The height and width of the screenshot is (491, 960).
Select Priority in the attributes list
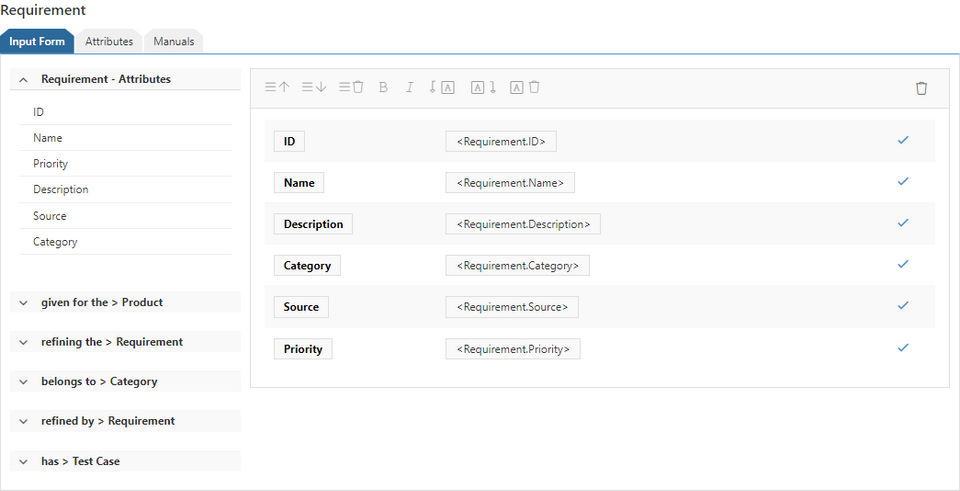(x=51, y=164)
